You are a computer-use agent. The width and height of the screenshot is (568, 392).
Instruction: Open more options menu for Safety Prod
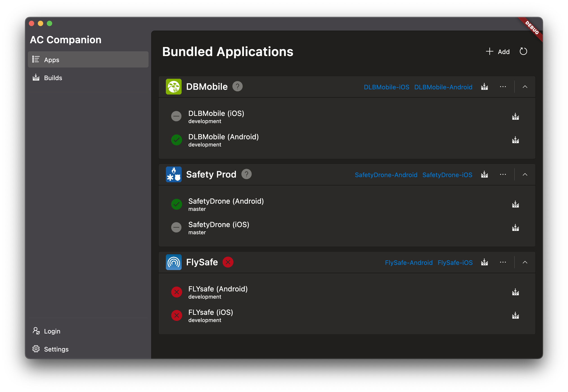[503, 174]
